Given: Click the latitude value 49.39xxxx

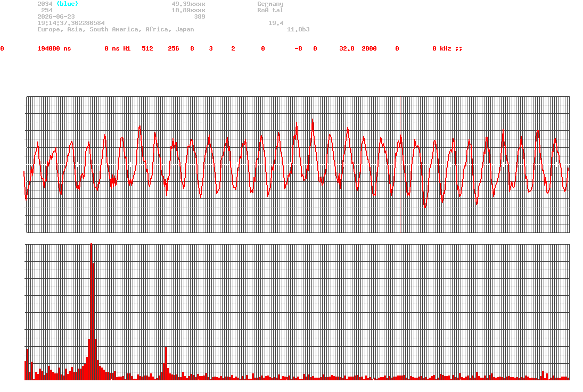Looking at the screenshot, I should (x=188, y=4).
